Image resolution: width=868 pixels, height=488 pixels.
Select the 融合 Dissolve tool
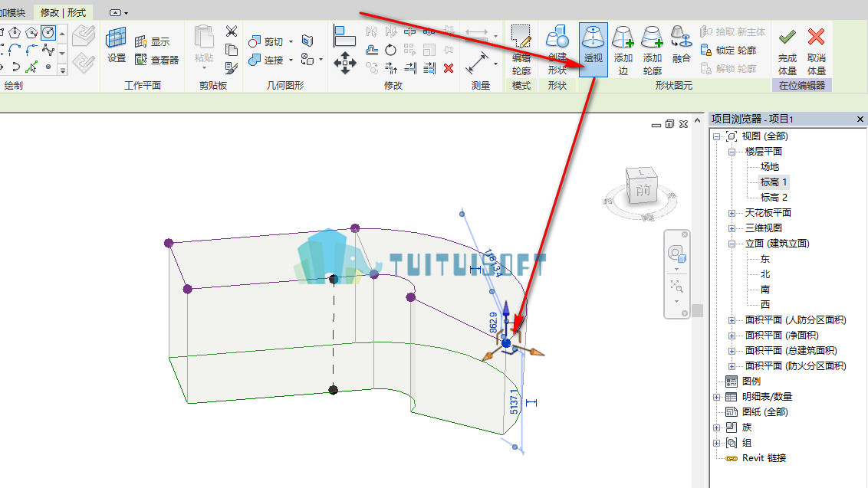pyautogui.click(x=682, y=44)
